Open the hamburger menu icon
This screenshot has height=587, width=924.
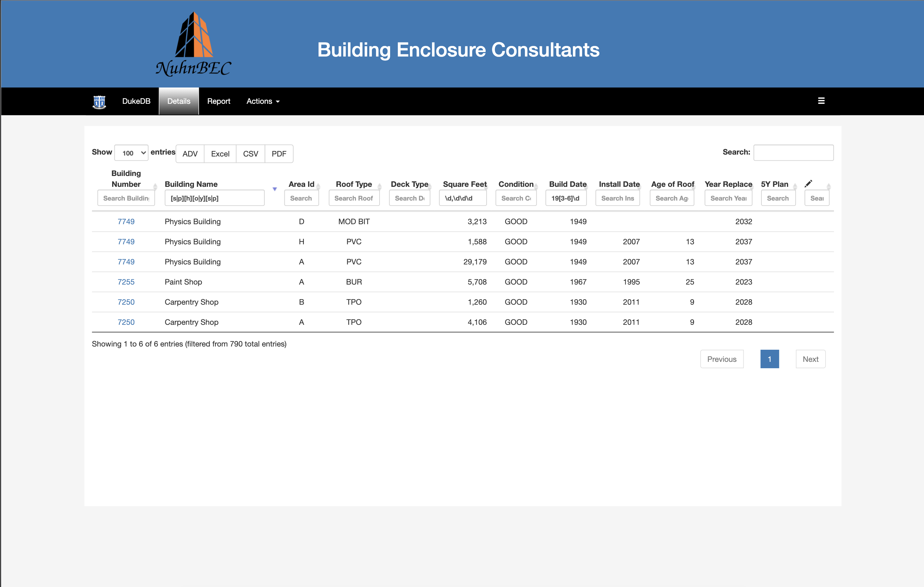821,101
